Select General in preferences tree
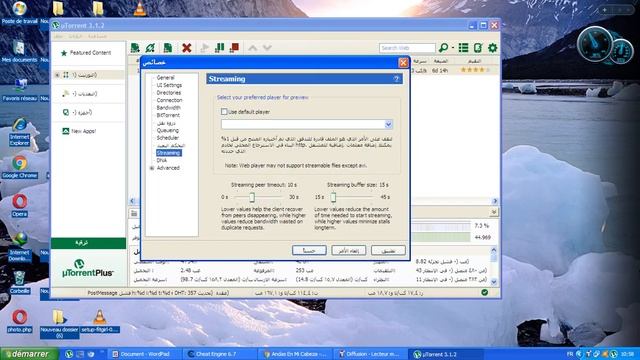The image size is (640, 360). tap(165, 78)
